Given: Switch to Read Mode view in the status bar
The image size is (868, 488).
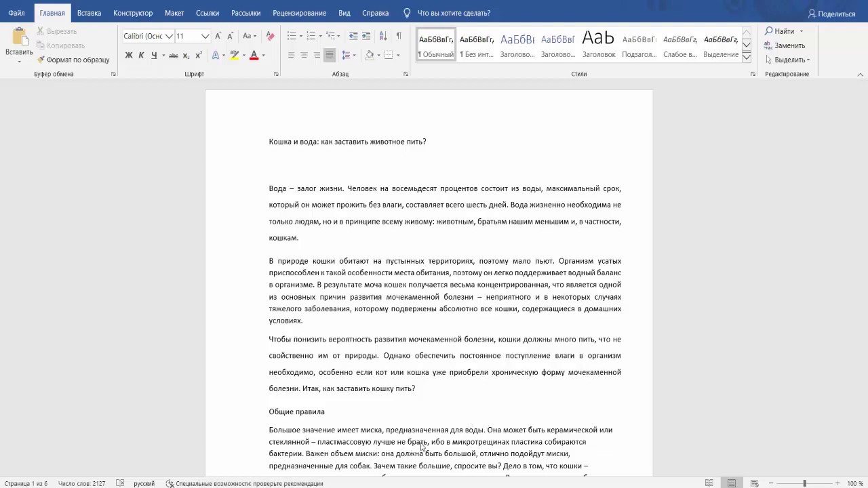Looking at the screenshot, I should tap(709, 483).
